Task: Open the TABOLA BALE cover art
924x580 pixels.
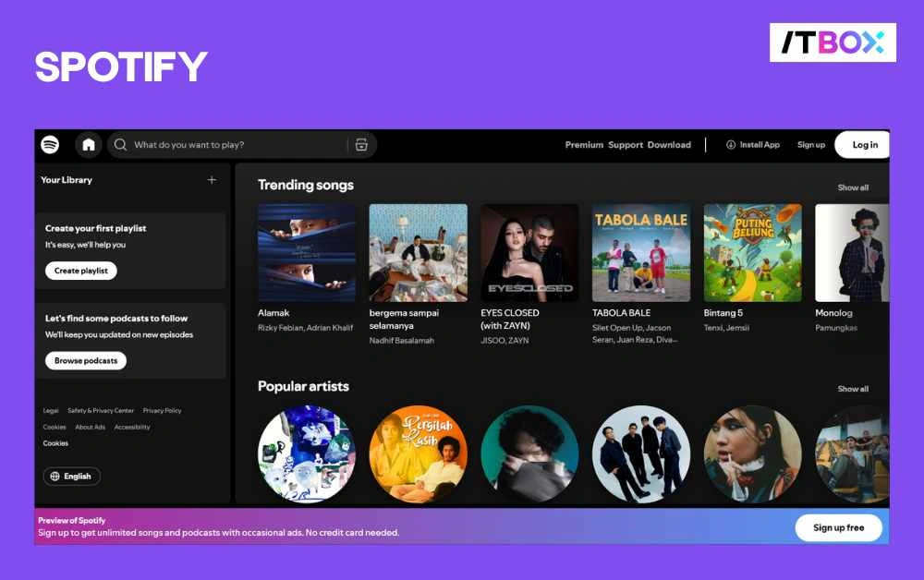Action: 641,253
